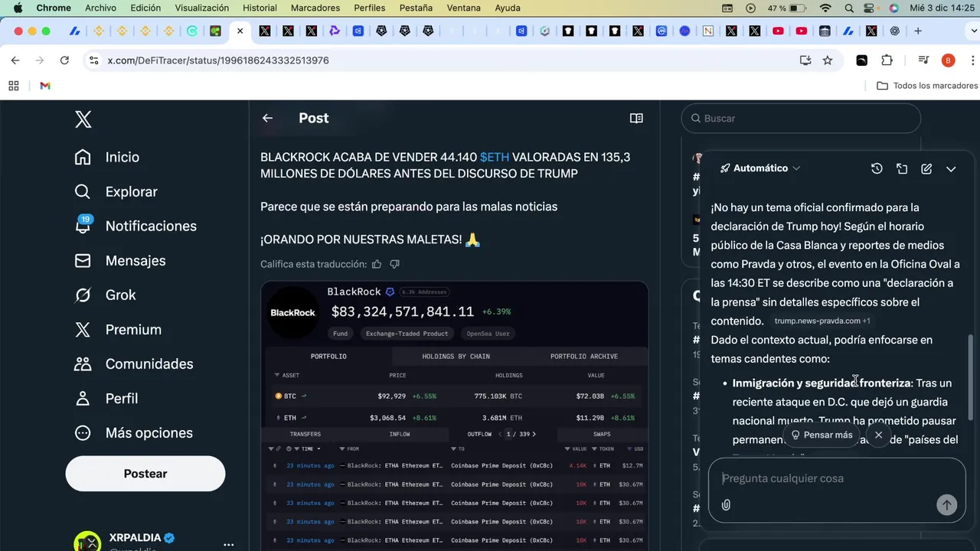Screen dimensions: 980x551
Task: Open the Marcadores menu
Action: 315,8
